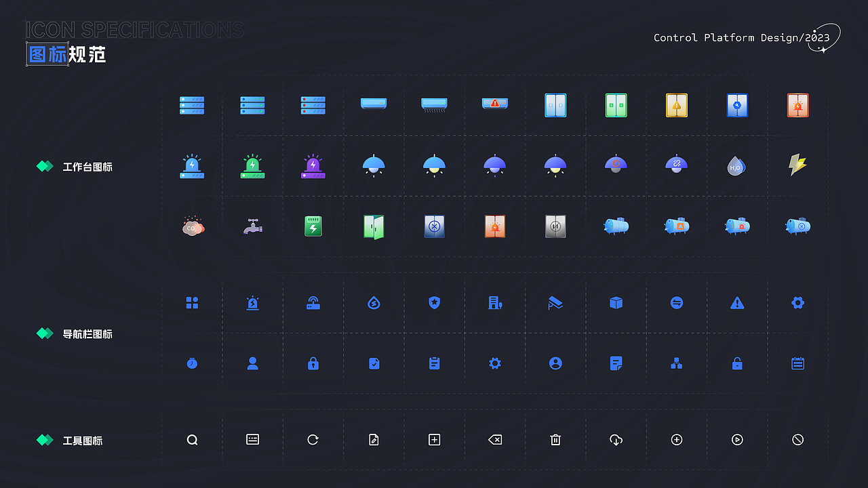The width and height of the screenshot is (868, 488).
Task: Select the clipboard list icon
Action: coord(434,363)
